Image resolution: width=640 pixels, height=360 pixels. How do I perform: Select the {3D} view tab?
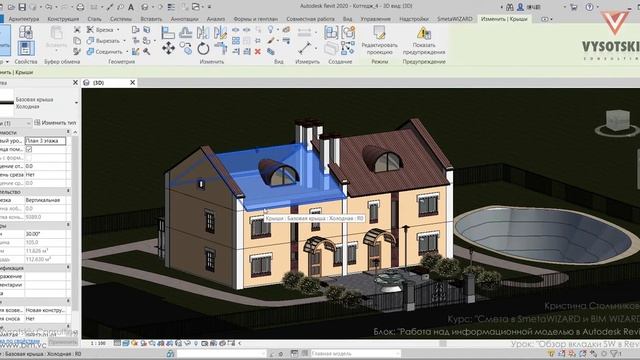(x=109, y=82)
